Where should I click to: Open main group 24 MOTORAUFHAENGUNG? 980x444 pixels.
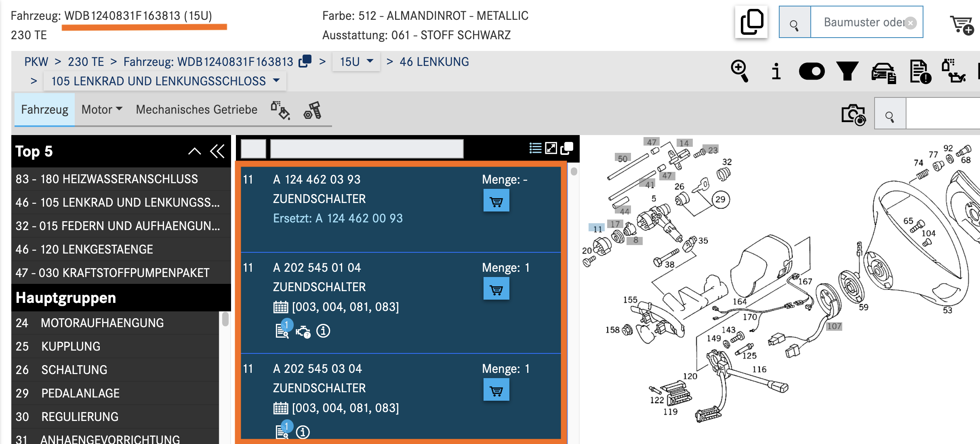115,323
